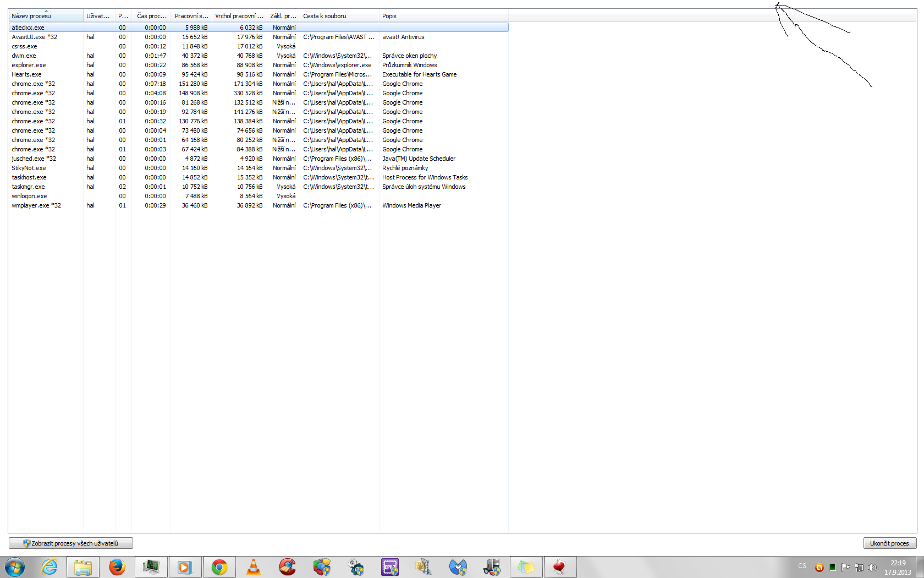This screenshot has height=578, width=924.
Task: Click the 'Executable for Hearts Game' description
Action: (420, 74)
